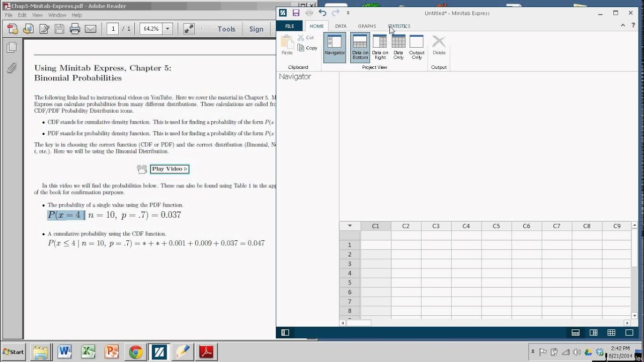This screenshot has width=644, height=362.
Task: Open Customize Quick Access Toolbar dropdown in Minitab
Action: [348, 13]
